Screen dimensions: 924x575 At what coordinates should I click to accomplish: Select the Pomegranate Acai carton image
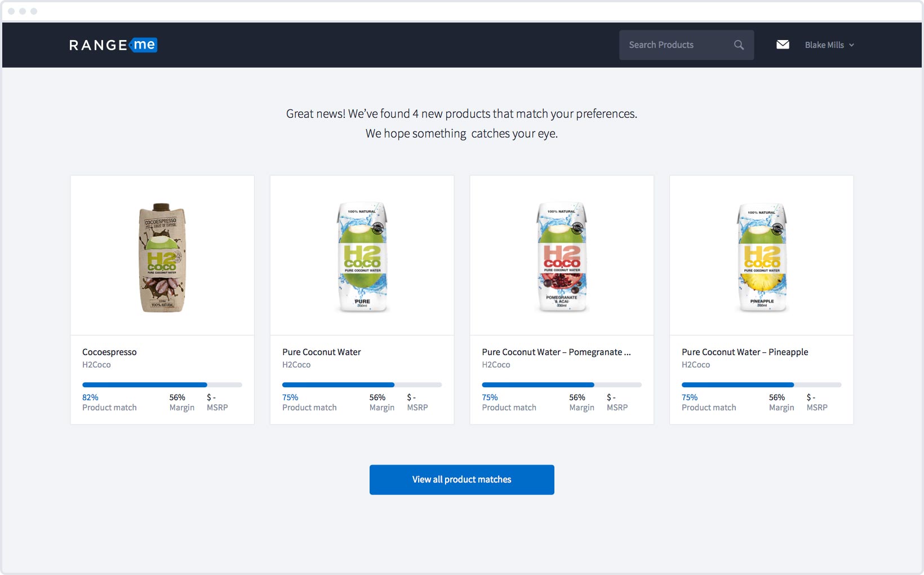pyautogui.click(x=562, y=257)
